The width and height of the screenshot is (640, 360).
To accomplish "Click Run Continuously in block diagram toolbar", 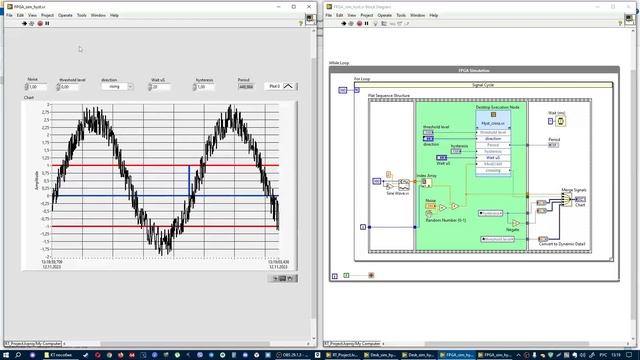I will 351,24.
